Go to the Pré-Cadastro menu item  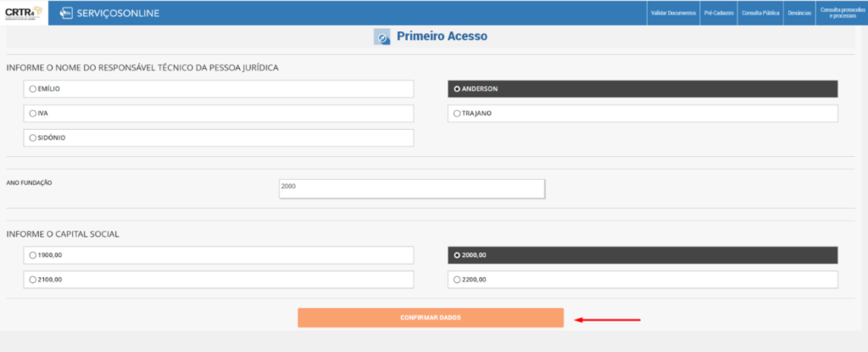718,13
